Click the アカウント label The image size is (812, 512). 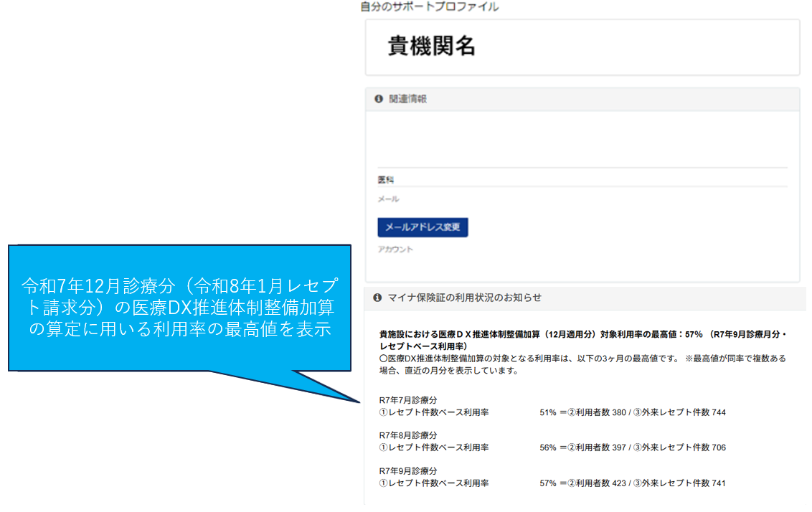pyautogui.click(x=395, y=250)
